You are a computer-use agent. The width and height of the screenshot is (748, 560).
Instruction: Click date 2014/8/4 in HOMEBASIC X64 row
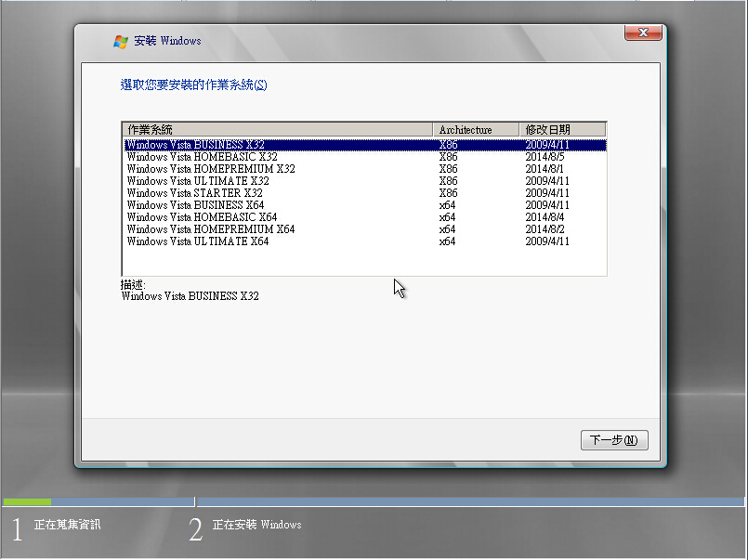(x=545, y=217)
